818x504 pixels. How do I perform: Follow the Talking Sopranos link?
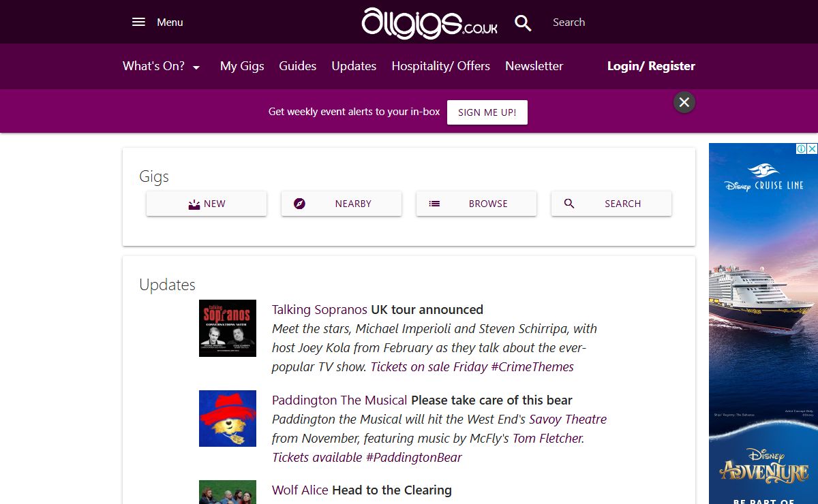pyautogui.click(x=320, y=310)
